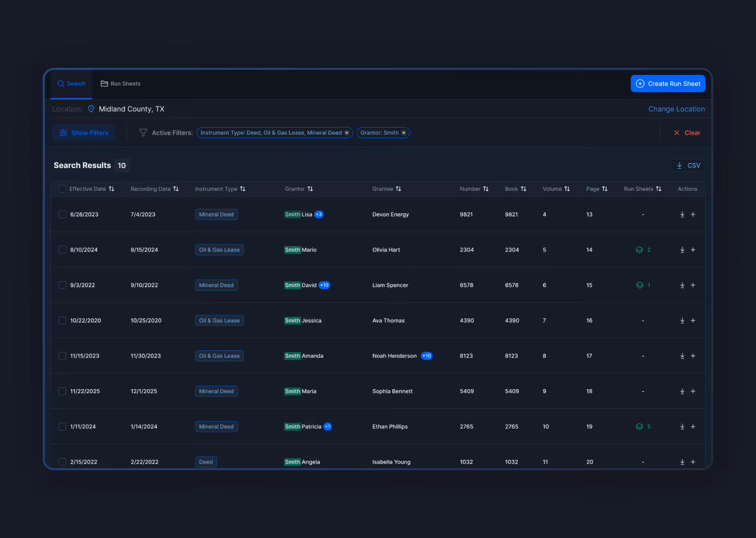Check the 8/10/2024 row checkbox
Viewport: 756px width, 538px height.
62,250
